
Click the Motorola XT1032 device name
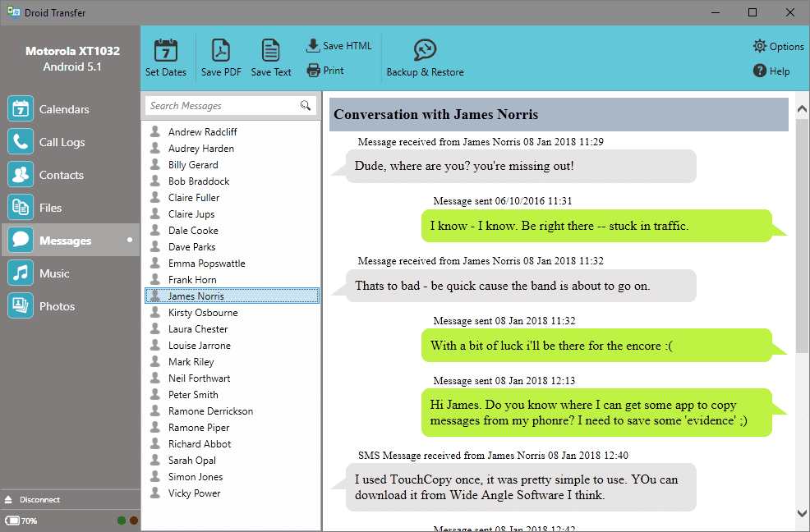(x=72, y=51)
